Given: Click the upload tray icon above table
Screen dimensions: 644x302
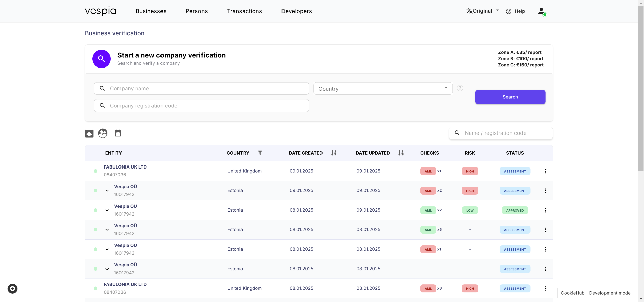Looking at the screenshot, I should (89, 133).
